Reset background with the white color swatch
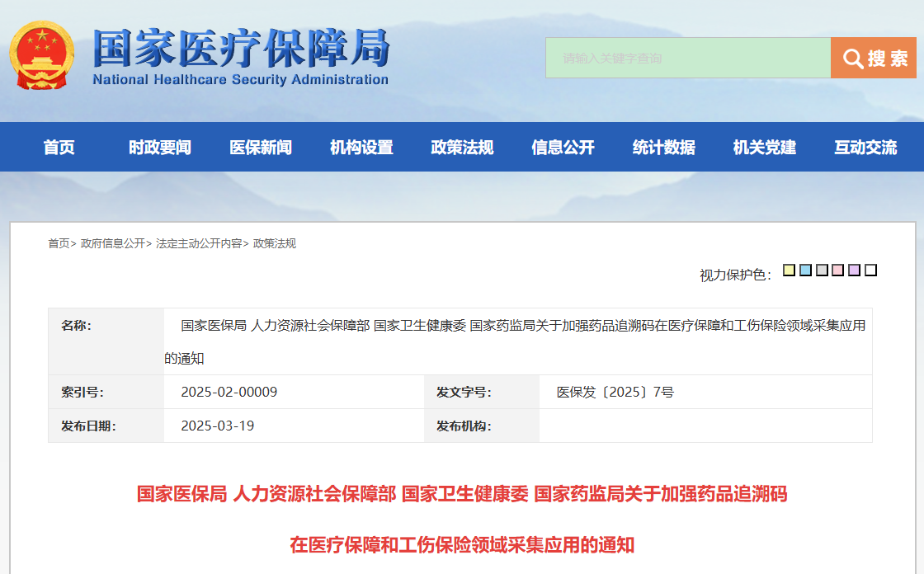 (x=870, y=271)
